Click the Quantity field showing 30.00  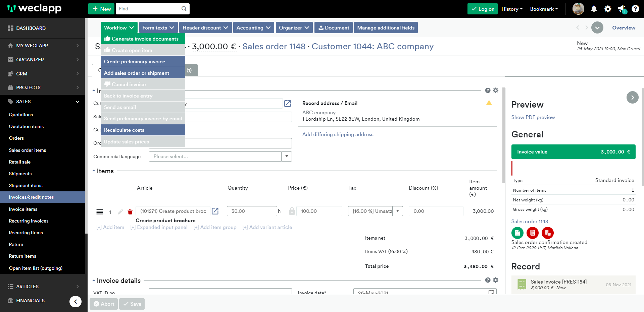252,211
